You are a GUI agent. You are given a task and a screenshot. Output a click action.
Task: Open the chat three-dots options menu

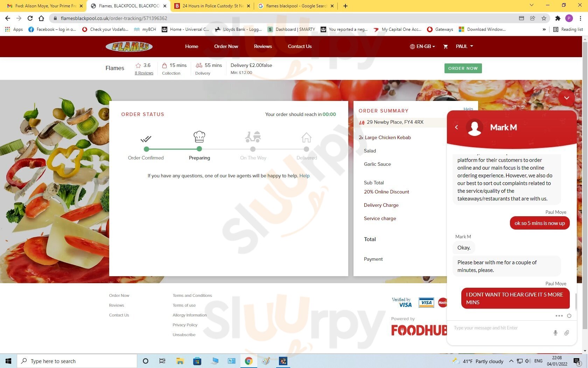(x=559, y=315)
